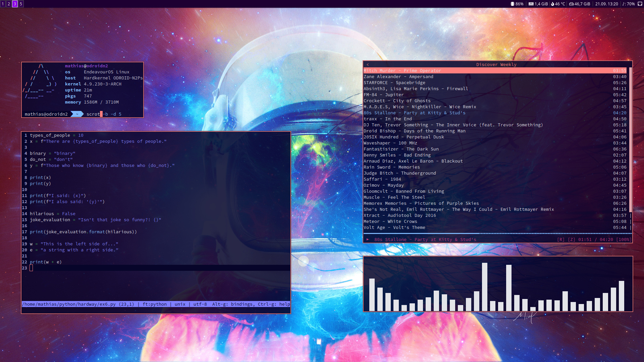
Task: Click the tray icon at far right
Action: pos(640,4)
